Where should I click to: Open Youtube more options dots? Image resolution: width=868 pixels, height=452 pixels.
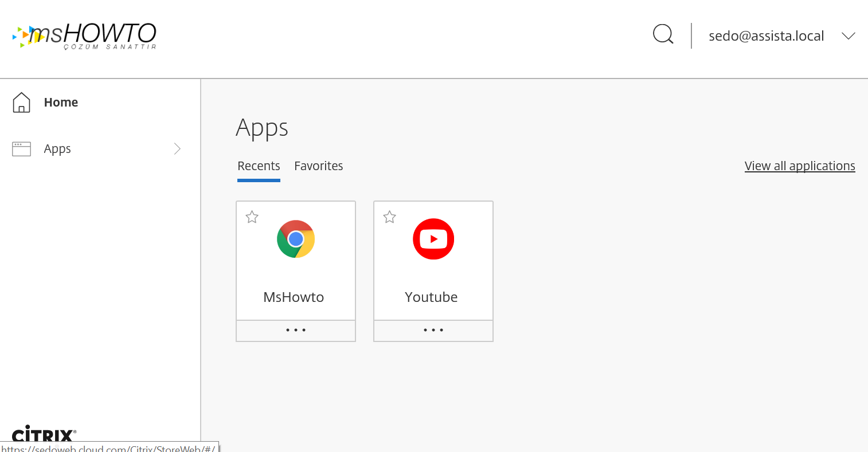[433, 330]
